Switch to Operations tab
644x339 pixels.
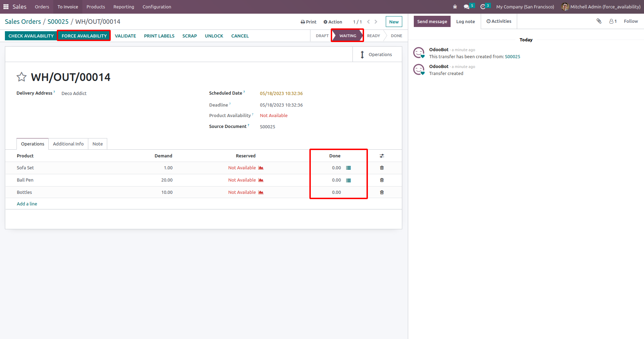(x=33, y=144)
